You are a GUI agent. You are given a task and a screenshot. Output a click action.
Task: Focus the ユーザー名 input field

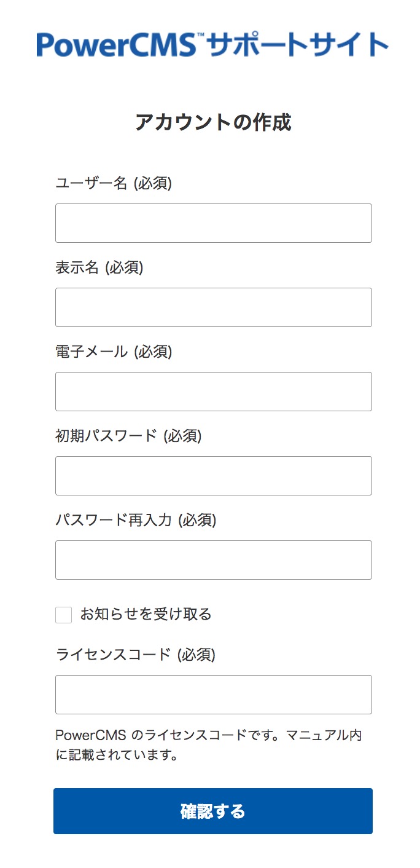click(x=214, y=223)
